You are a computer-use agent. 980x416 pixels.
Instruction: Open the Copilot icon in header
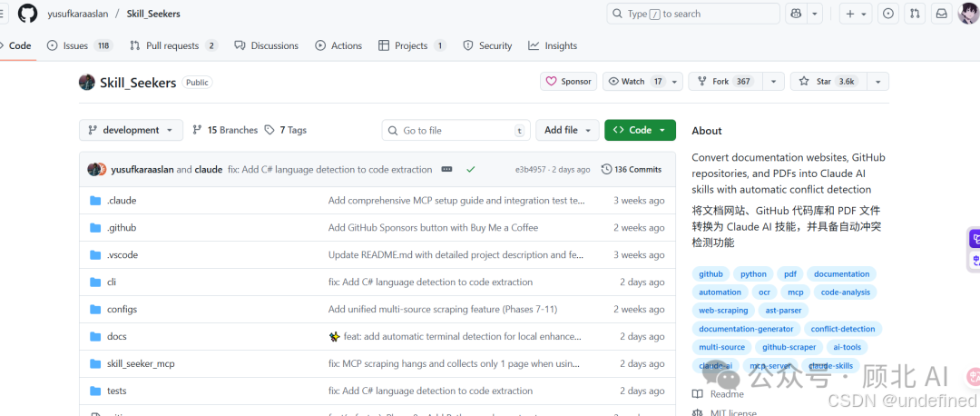click(796, 14)
